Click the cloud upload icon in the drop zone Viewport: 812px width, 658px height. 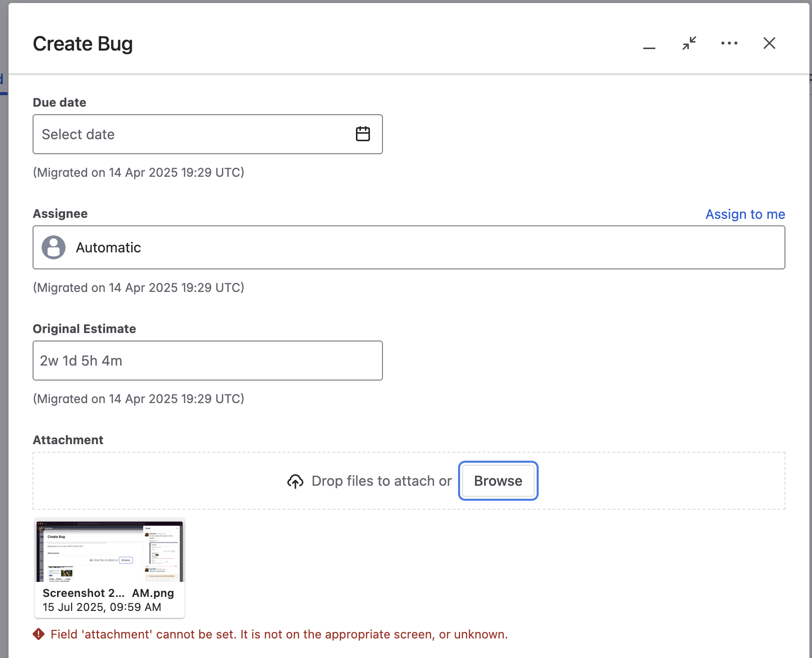pyautogui.click(x=295, y=481)
